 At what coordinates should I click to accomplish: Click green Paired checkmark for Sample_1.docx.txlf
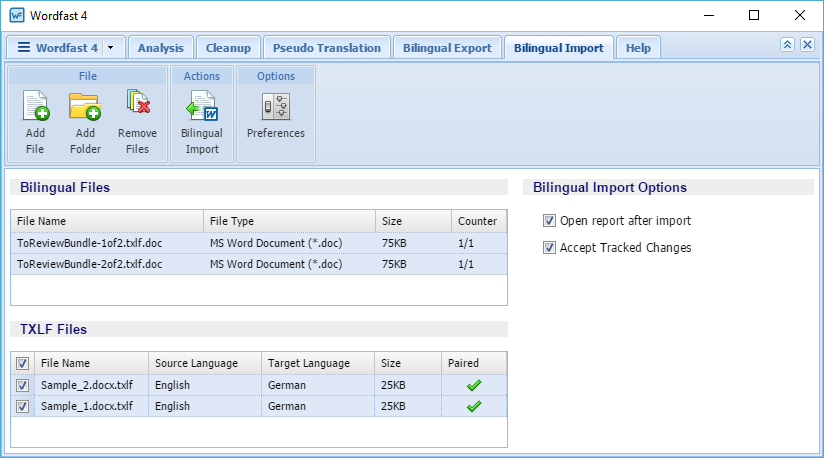473,407
